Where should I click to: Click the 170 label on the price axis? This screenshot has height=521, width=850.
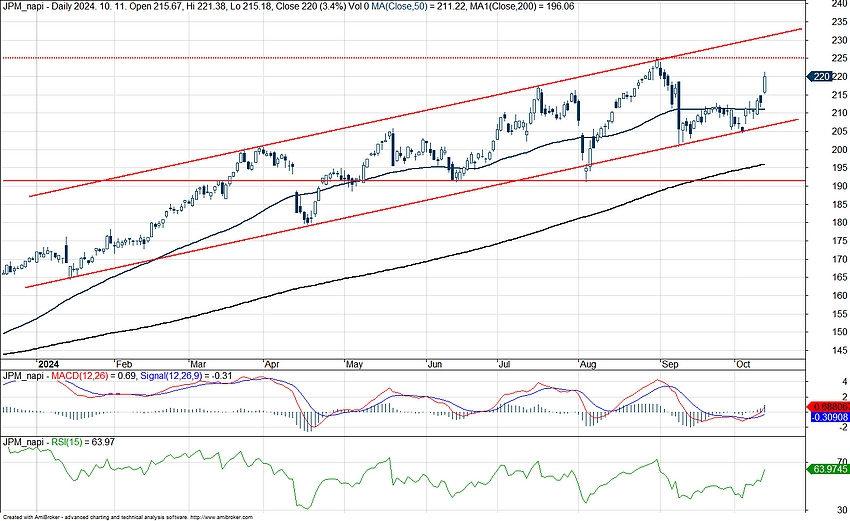point(840,259)
